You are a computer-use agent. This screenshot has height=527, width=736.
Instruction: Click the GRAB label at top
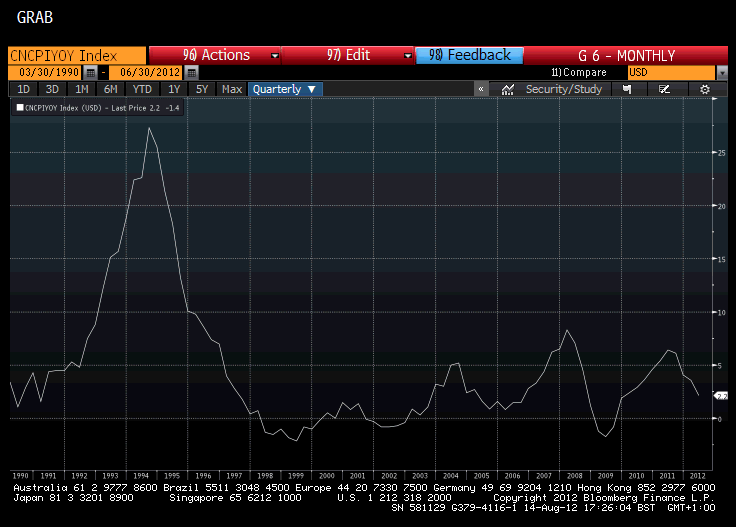(35, 17)
